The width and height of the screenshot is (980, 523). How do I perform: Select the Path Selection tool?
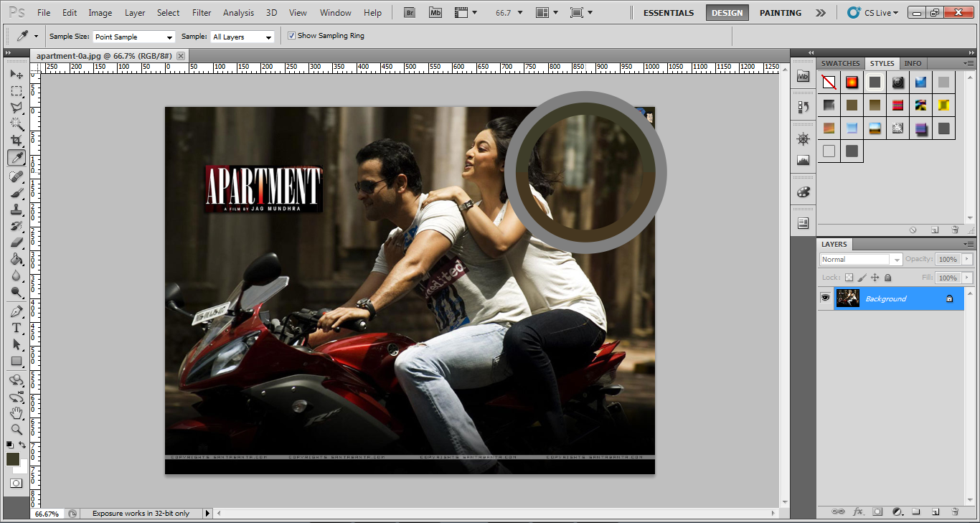point(16,344)
